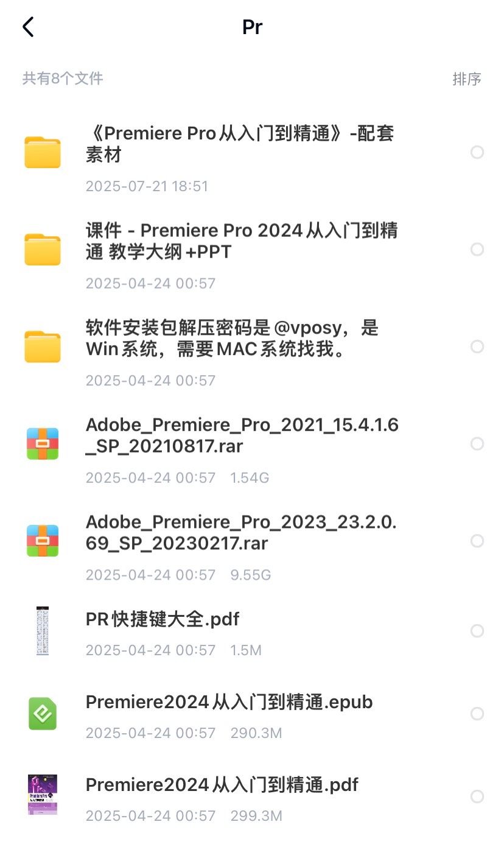Tap the Premiere Pro 2023 rar archive icon
504x847 pixels.
[x=43, y=541]
